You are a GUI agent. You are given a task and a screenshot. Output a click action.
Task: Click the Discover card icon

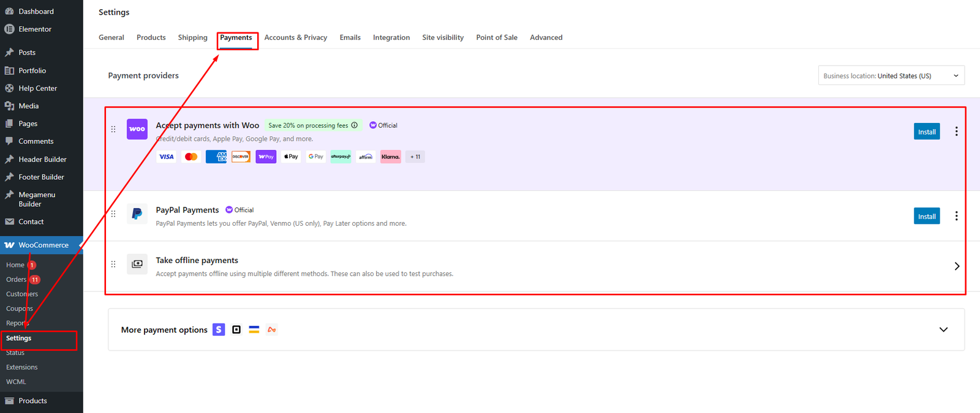[x=241, y=157]
